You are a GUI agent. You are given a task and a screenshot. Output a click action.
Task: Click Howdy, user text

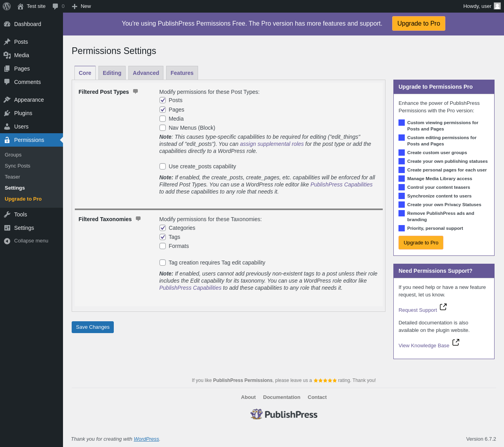pos(477,6)
